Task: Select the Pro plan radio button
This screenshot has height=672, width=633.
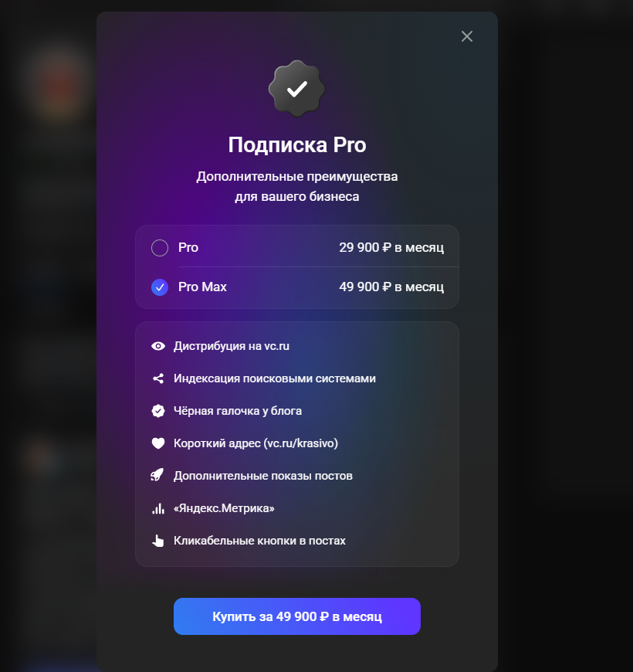Action: tap(160, 248)
